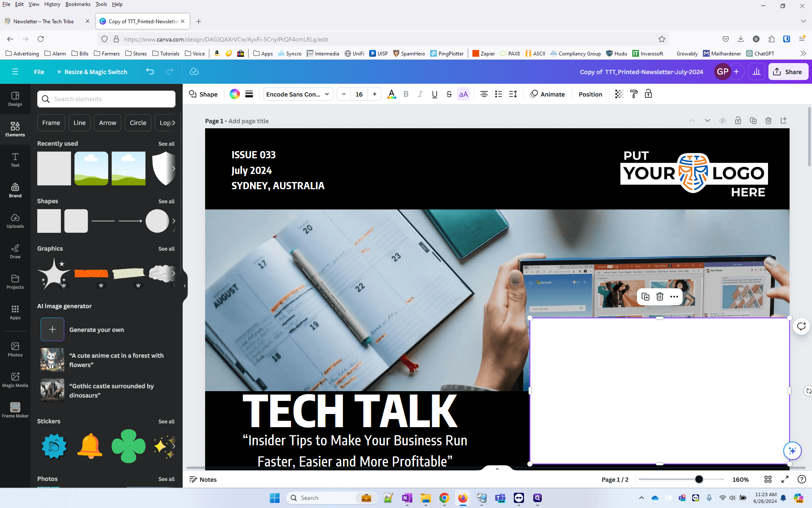This screenshot has width=812, height=508.
Task: Open the Design panel in sidebar
Action: point(15,99)
